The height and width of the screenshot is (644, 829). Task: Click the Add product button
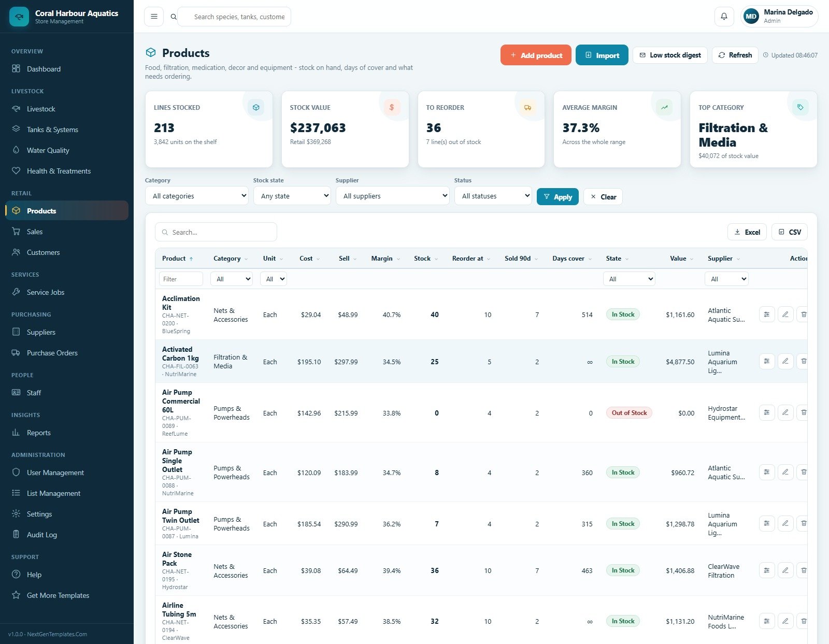click(536, 55)
